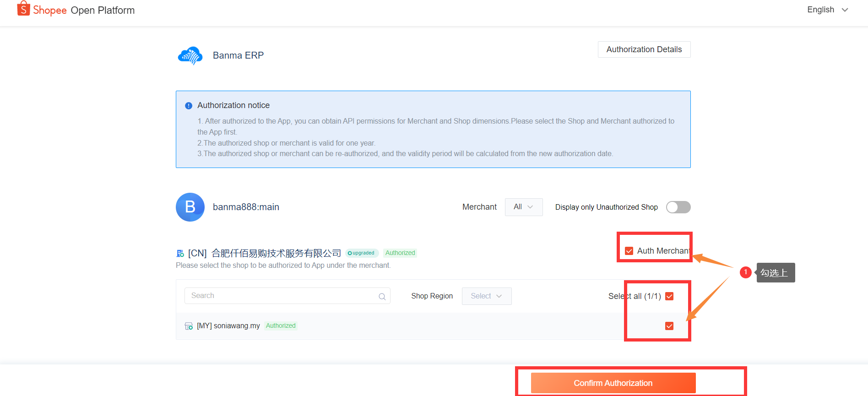Toggle checkbox for [MY] soniawang.my shop
Image resolution: width=868 pixels, height=396 pixels.
(669, 326)
